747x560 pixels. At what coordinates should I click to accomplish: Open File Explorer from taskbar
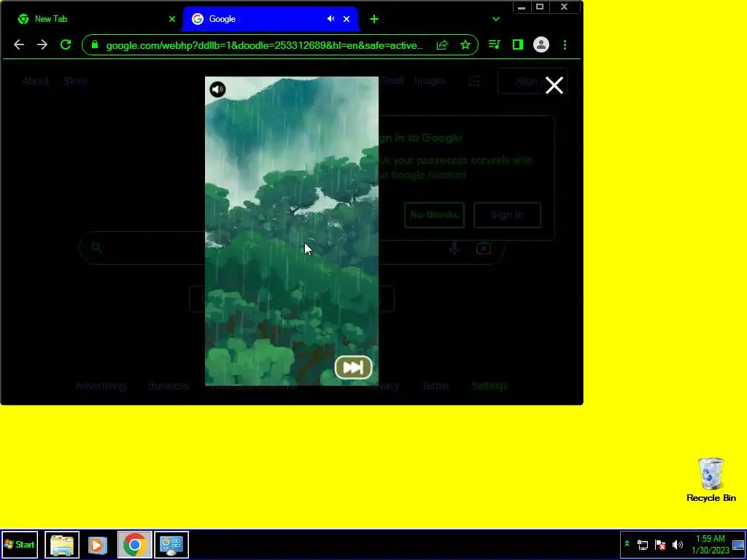(62, 545)
